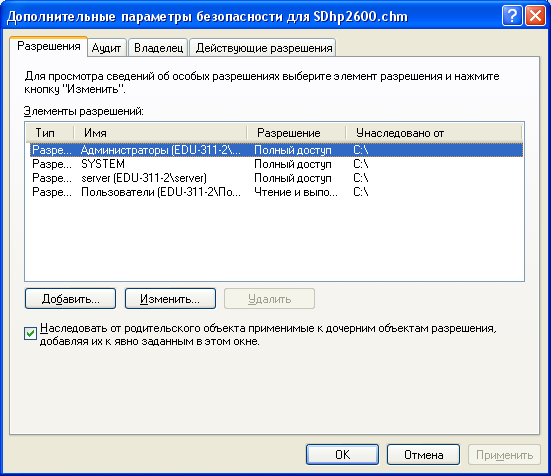Screen dimensions: 551x476
Task: Switch to the Владелец tab
Action: [x=158, y=48]
